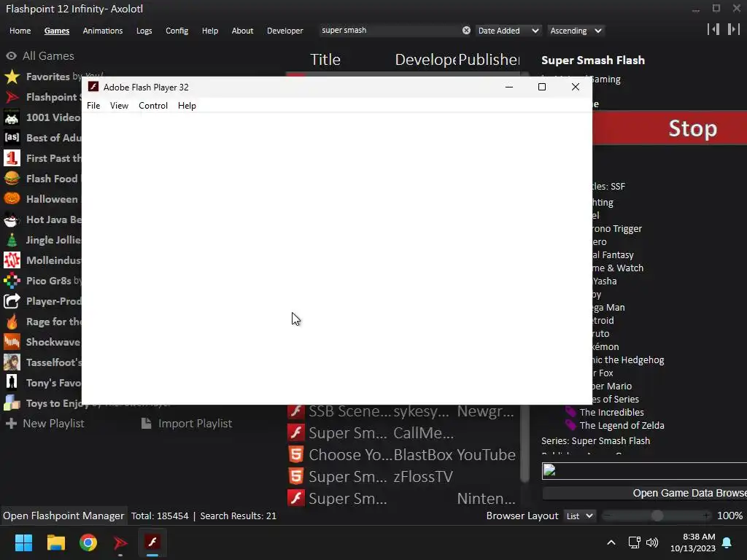
Task: Sort by the Title column header
Action: click(325, 60)
